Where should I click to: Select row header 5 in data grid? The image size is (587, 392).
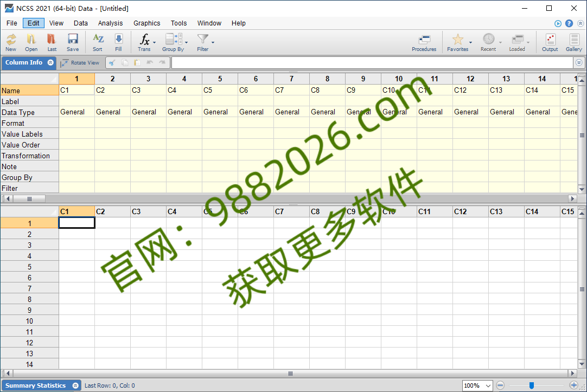coord(30,267)
